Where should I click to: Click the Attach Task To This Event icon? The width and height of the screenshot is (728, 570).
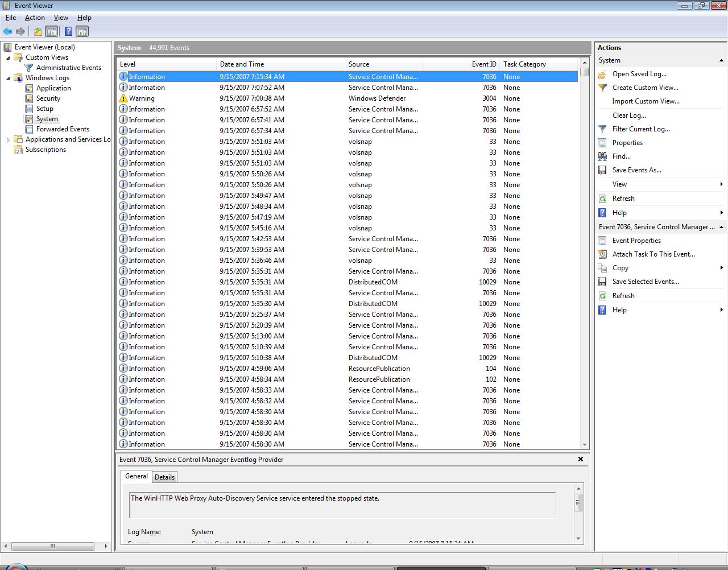602,254
